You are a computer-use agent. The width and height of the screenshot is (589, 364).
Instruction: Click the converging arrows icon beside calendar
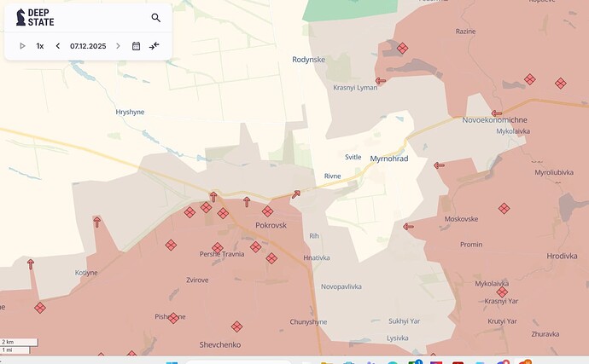(x=154, y=46)
